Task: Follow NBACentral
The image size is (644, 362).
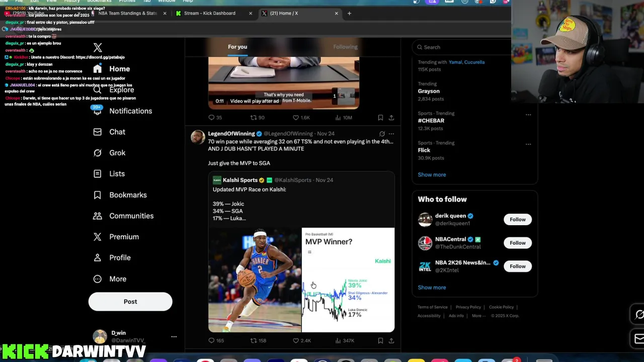Action: coord(517,243)
